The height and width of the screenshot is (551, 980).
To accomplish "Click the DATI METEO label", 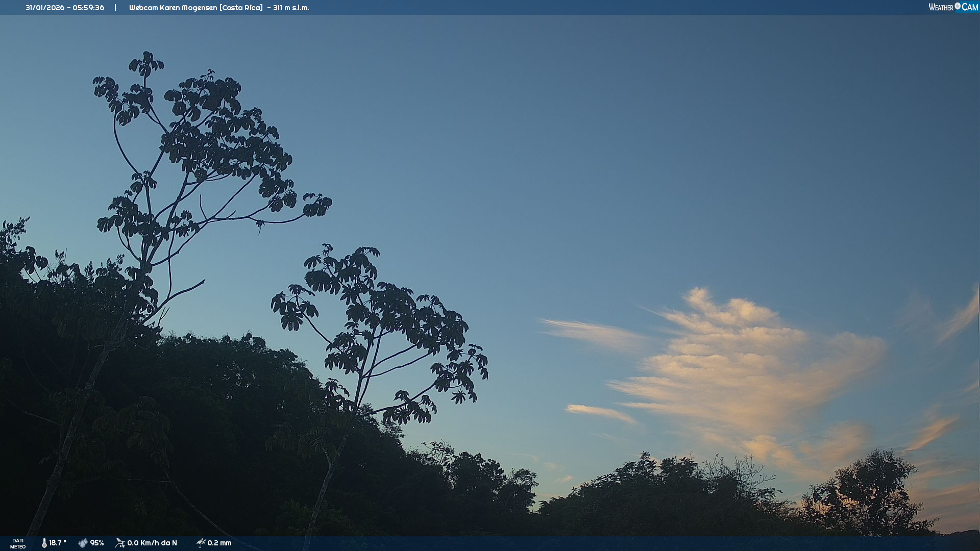I will click(18, 543).
